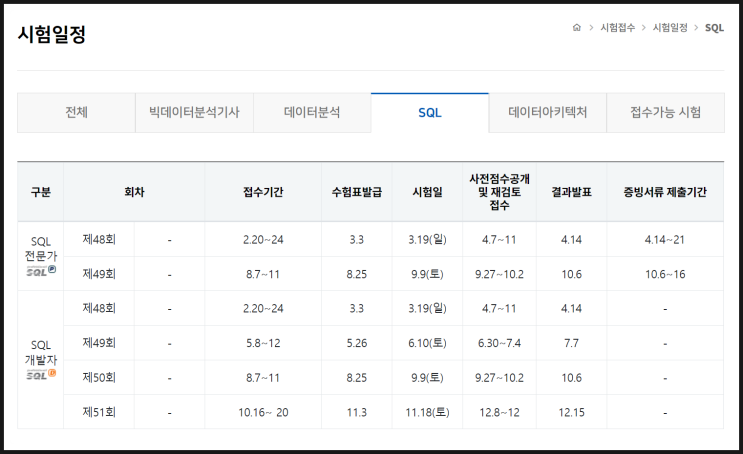
Task: Click the 회차 column header
Action: coord(134,192)
